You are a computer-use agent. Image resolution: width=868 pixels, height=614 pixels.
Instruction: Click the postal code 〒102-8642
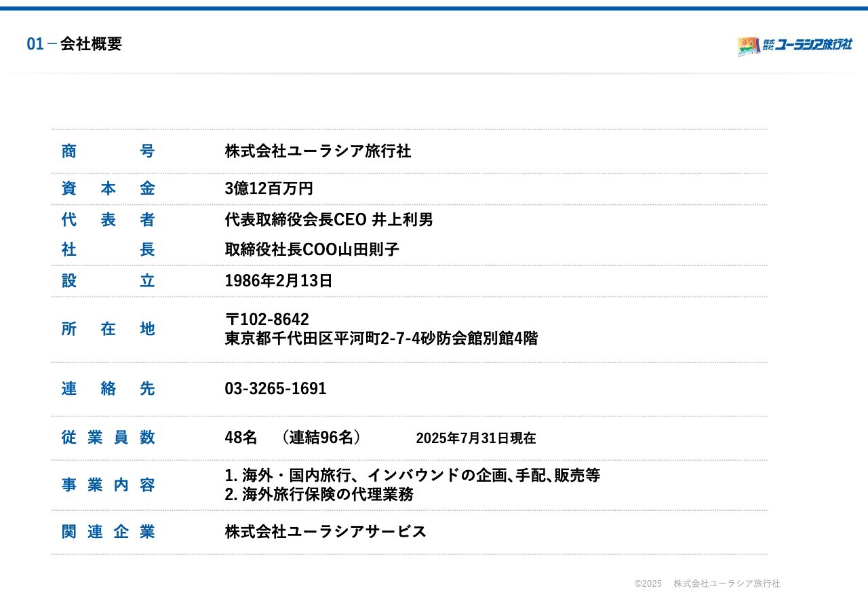(267, 320)
